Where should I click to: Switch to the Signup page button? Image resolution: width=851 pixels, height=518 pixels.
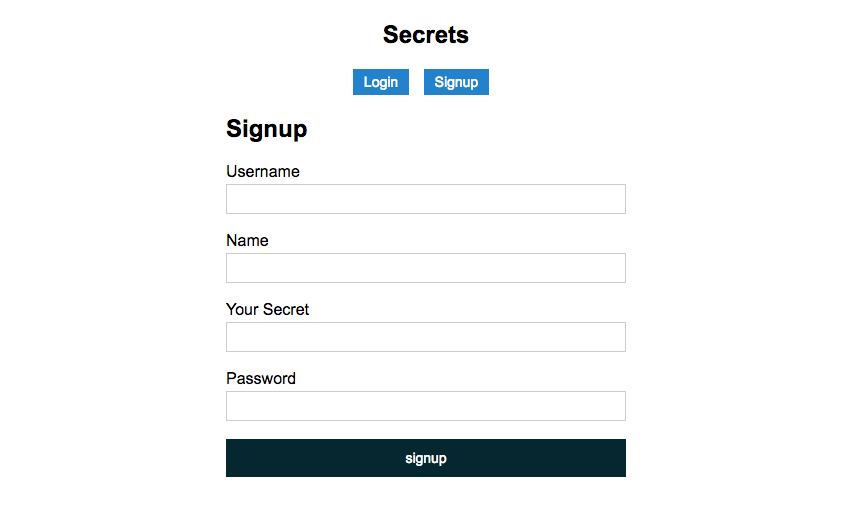tap(456, 82)
